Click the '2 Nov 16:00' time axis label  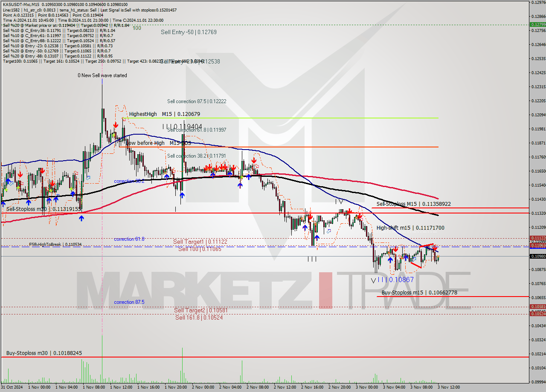[312, 387]
